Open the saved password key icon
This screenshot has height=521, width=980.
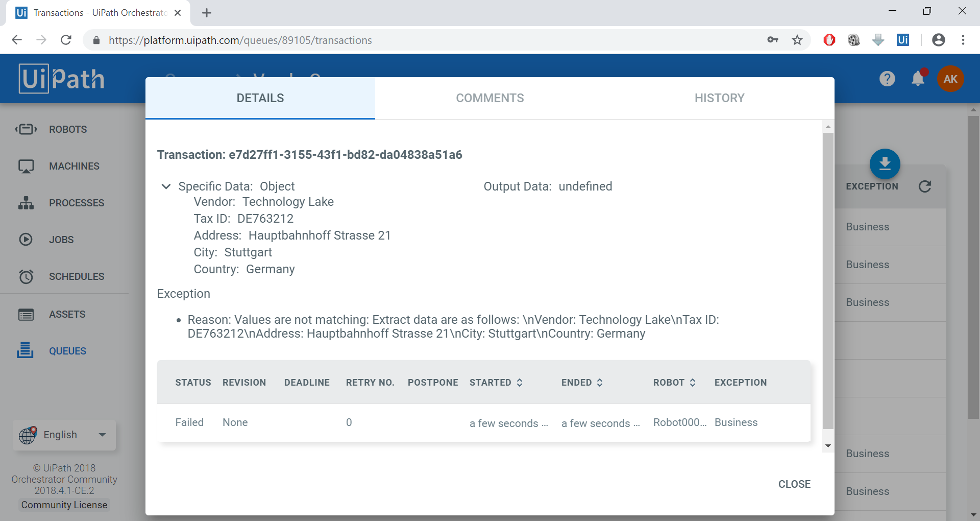point(773,40)
